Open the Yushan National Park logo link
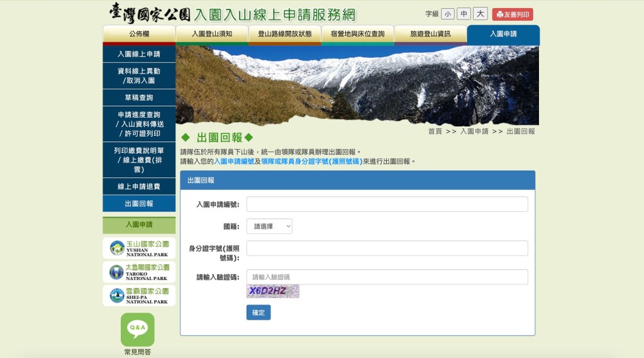Image resolution: width=644 pixels, height=358 pixels. point(139,248)
